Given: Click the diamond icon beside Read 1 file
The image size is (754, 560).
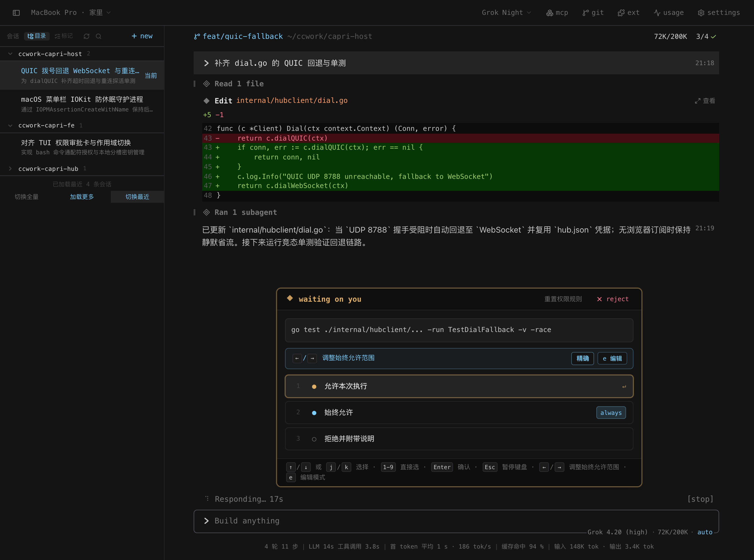Looking at the screenshot, I should pos(206,84).
